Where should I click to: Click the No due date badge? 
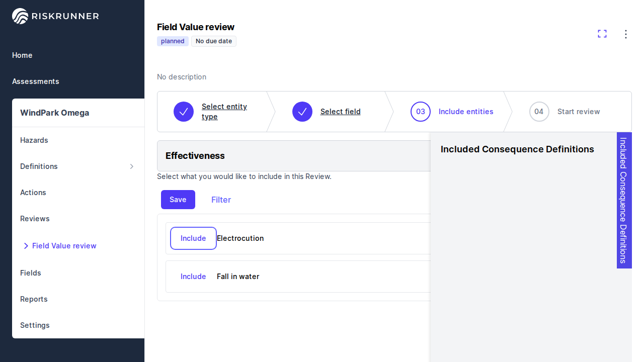tap(214, 41)
